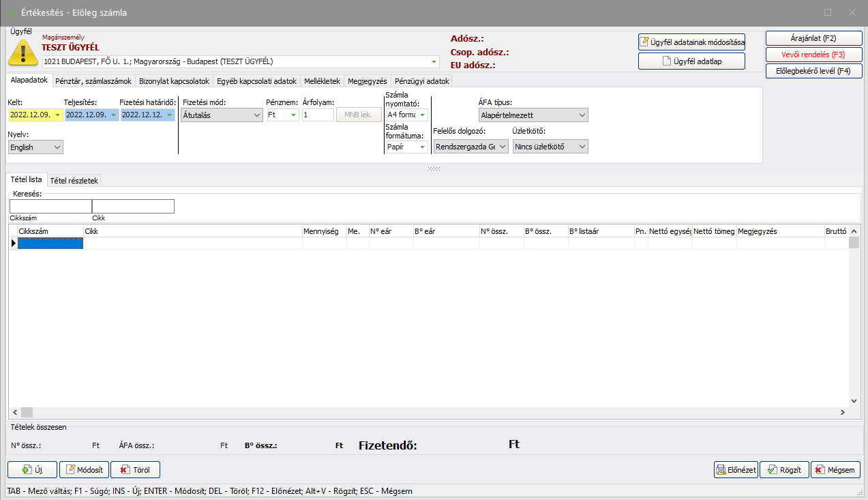Open Ügyfél adatlap customer sheet
This screenshot has width=868, height=500.
pyautogui.click(x=691, y=61)
